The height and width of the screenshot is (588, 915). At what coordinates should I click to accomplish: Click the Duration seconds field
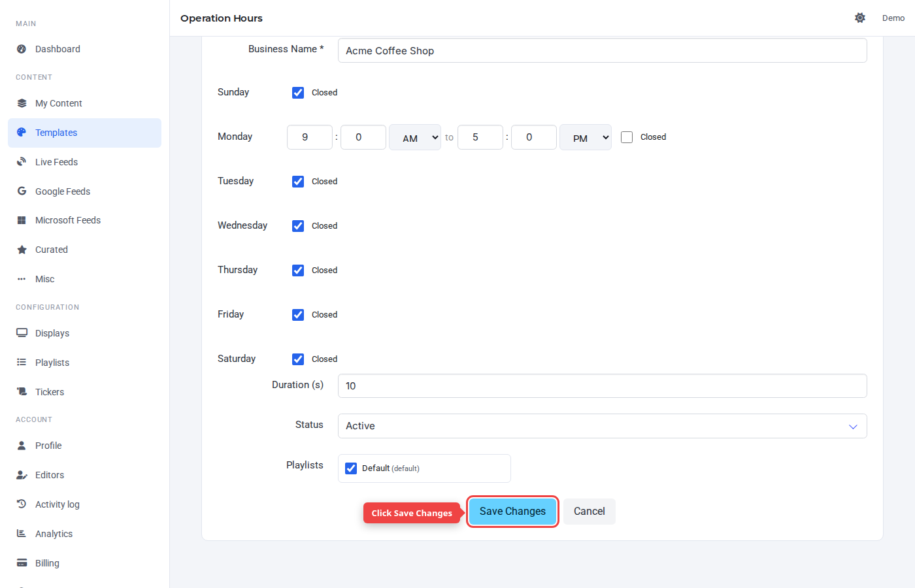602,385
